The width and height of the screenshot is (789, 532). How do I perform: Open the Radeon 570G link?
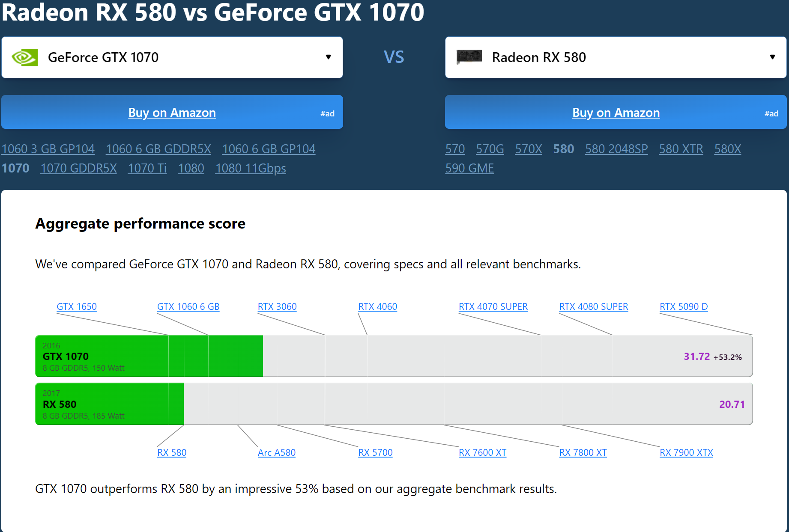[490, 149]
